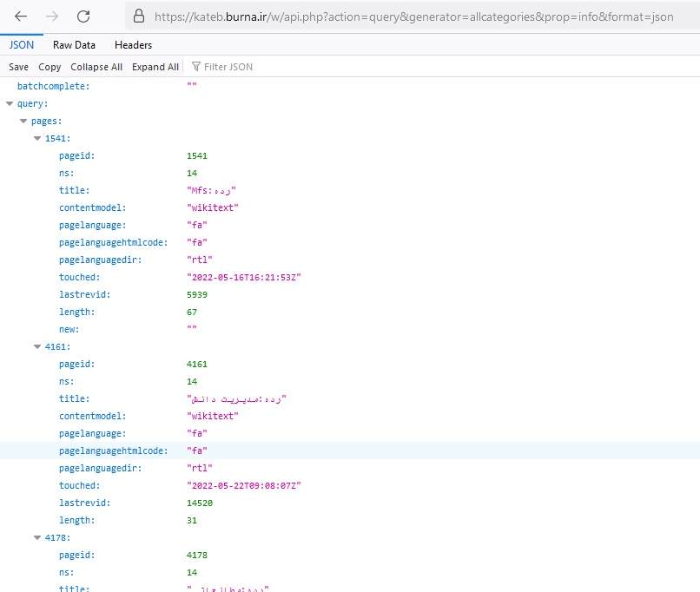Click the browser Back arrow

pos(21,16)
